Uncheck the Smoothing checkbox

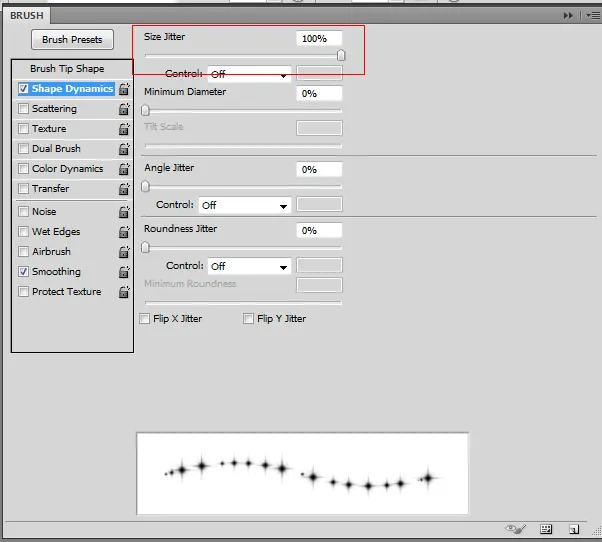[23, 272]
